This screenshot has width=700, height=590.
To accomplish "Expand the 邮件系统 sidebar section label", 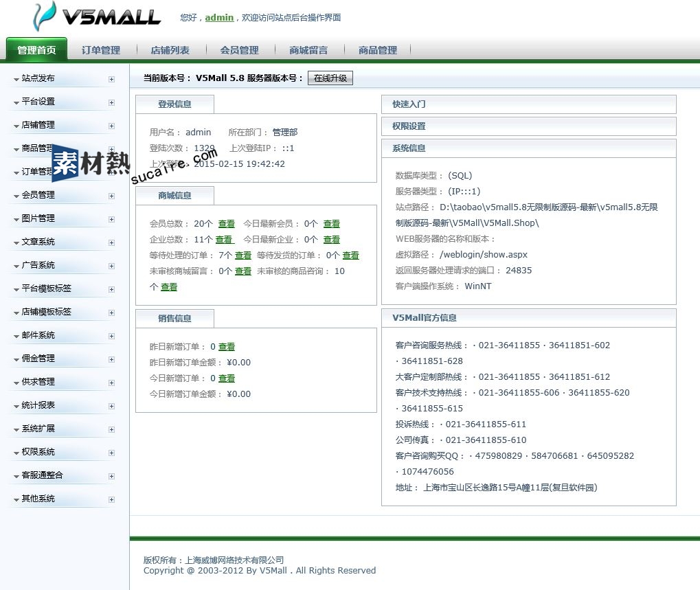I will (38, 335).
